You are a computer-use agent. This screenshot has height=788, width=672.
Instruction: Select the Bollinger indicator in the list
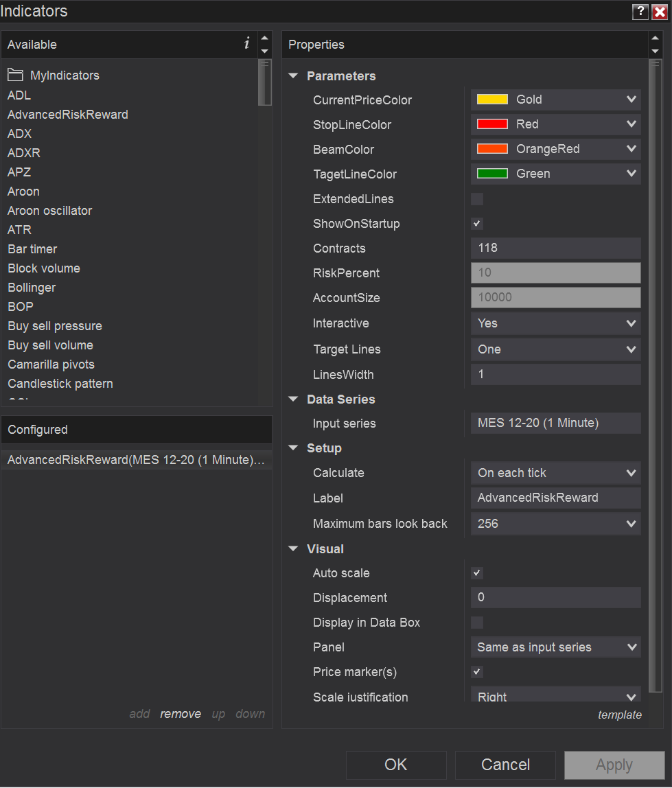click(x=32, y=288)
